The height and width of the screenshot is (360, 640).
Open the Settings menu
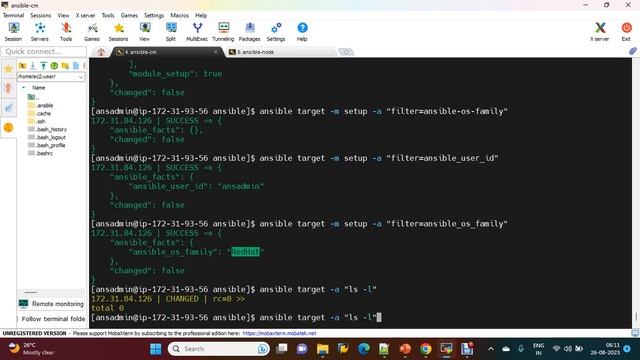154,16
